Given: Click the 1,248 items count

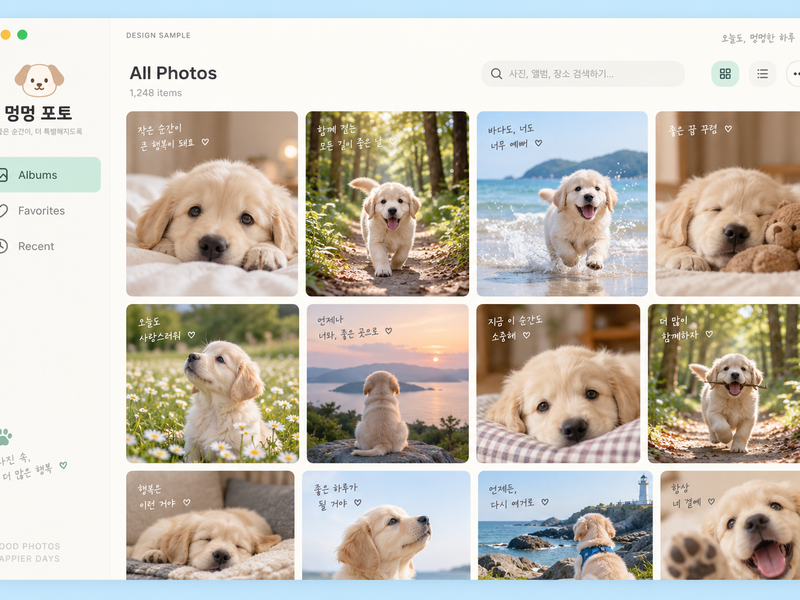Looking at the screenshot, I should coord(156,93).
